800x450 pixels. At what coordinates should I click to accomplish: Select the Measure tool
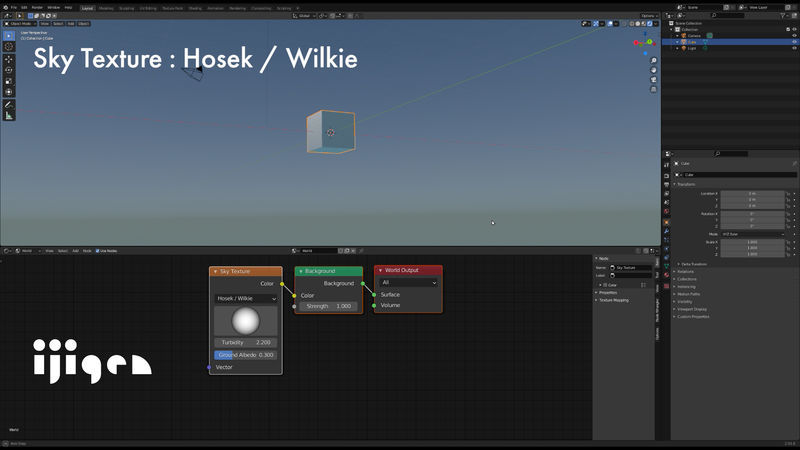point(9,116)
